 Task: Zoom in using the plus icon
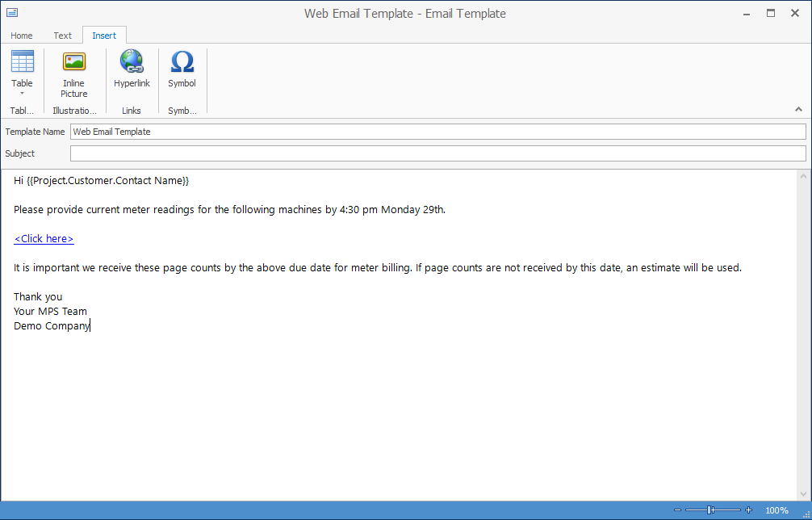747,510
